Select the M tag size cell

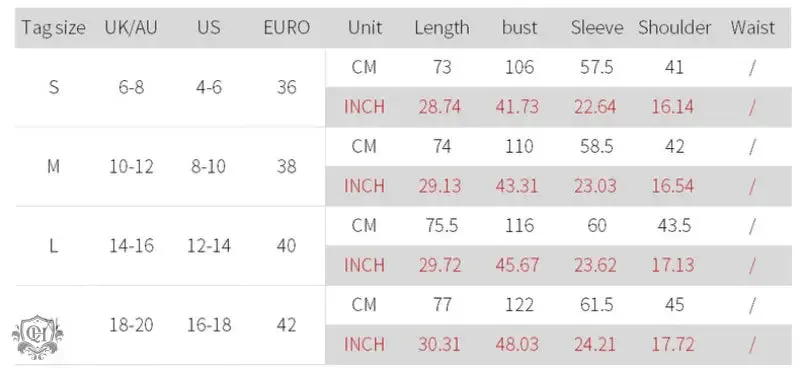click(x=54, y=167)
